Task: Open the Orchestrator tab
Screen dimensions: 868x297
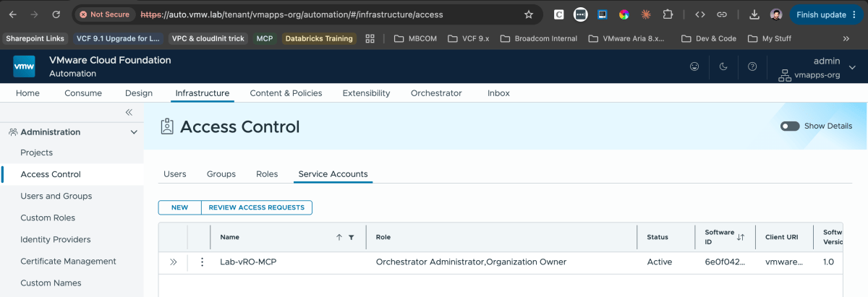Action: coord(436,93)
